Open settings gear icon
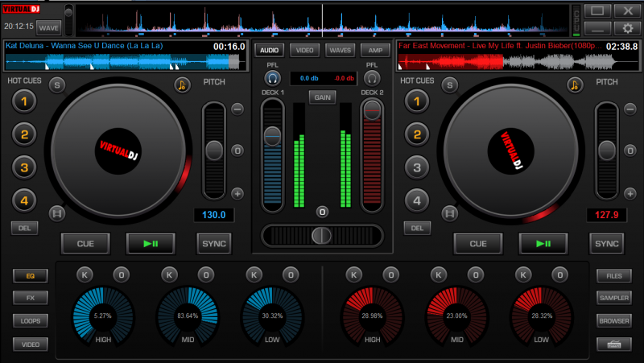The width and height of the screenshot is (644, 363). (x=628, y=28)
